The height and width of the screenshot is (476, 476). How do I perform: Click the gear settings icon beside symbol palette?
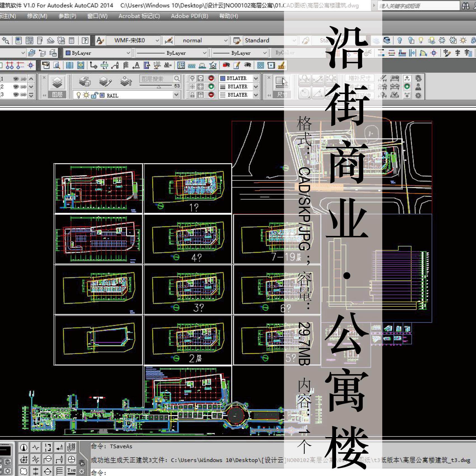[x=82, y=471]
